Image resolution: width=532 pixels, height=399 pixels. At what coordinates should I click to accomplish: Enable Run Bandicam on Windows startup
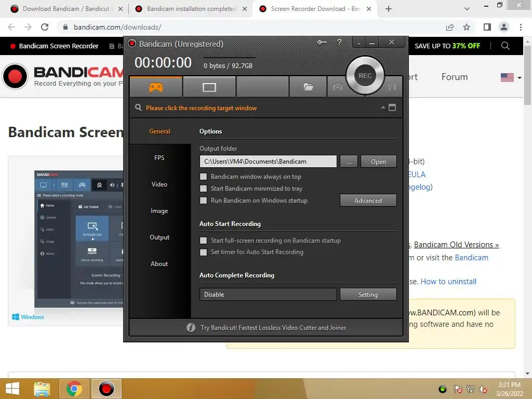click(203, 200)
